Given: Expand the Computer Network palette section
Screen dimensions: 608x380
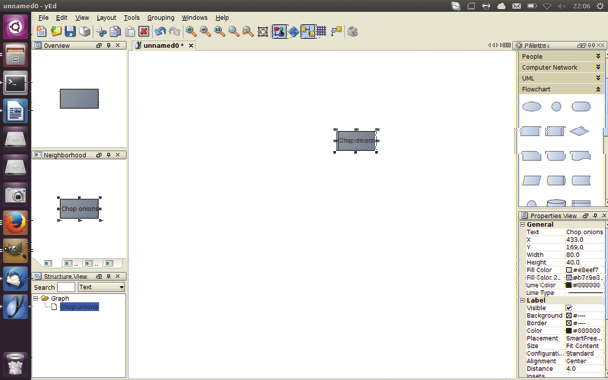Looking at the screenshot, I should tap(561, 67).
